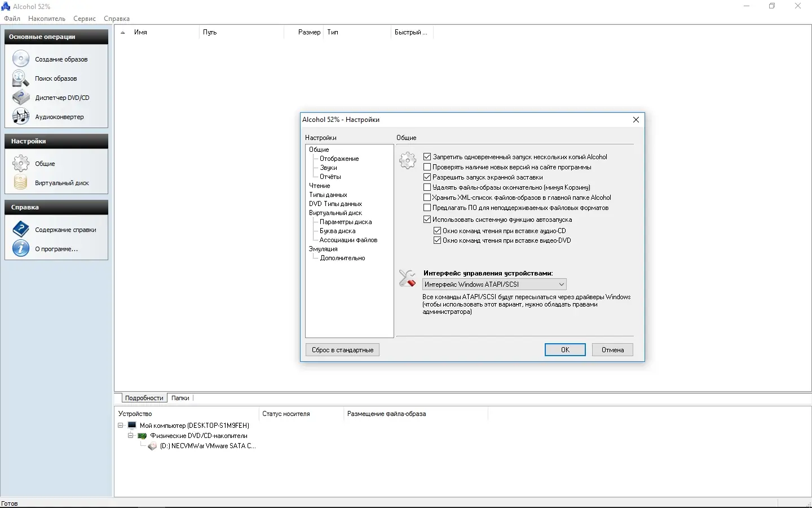This screenshot has width=812, height=508.
Task: Switch to the Папки tab
Action: click(180, 398)
